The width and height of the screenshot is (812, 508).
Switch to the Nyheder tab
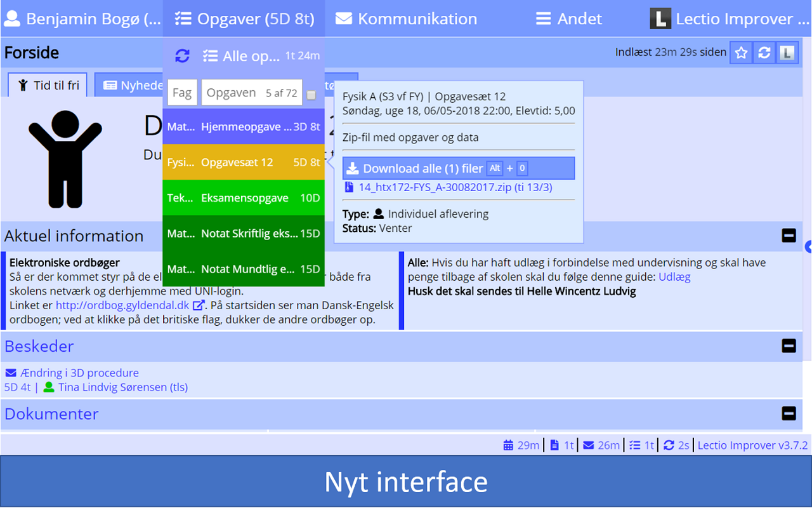click(x=129, y=85)
